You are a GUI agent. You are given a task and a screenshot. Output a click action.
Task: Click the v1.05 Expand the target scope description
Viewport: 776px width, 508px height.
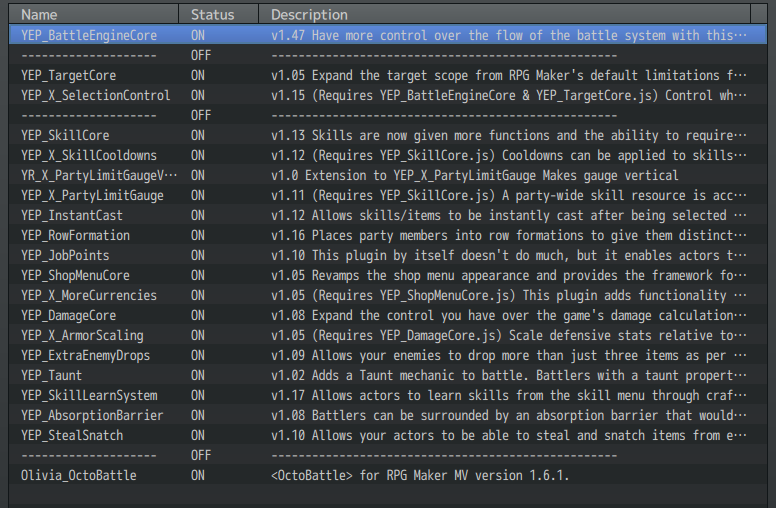[x=509, y=75]
